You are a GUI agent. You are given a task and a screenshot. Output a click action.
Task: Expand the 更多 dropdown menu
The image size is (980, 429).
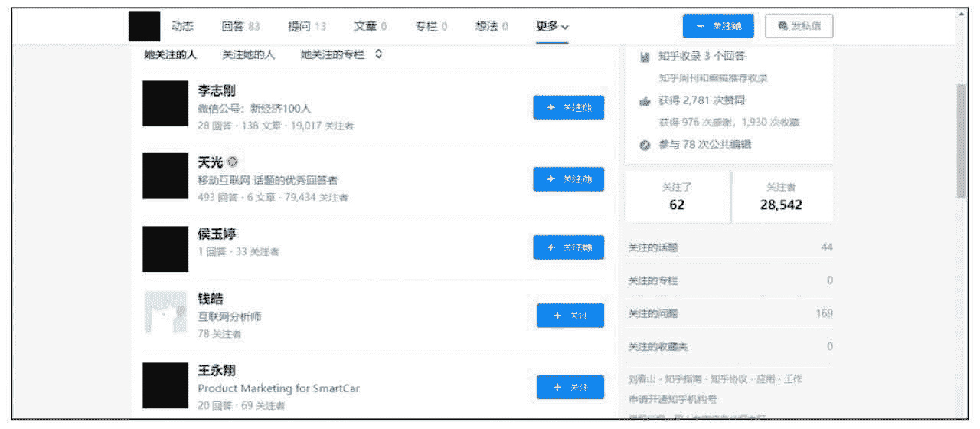click(x=552, y=26)
